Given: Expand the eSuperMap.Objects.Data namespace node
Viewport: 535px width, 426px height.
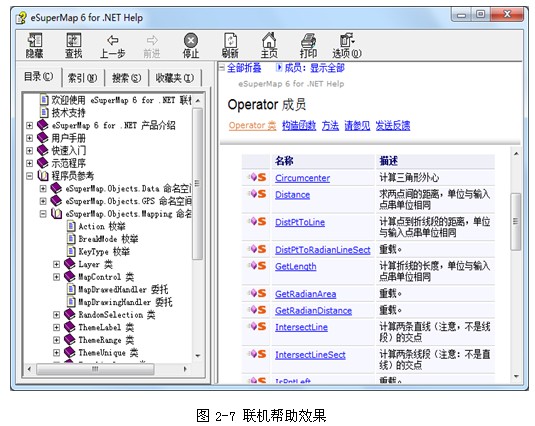Looking at the screenshot, I should pyautogui.click(x=43, y=188).
